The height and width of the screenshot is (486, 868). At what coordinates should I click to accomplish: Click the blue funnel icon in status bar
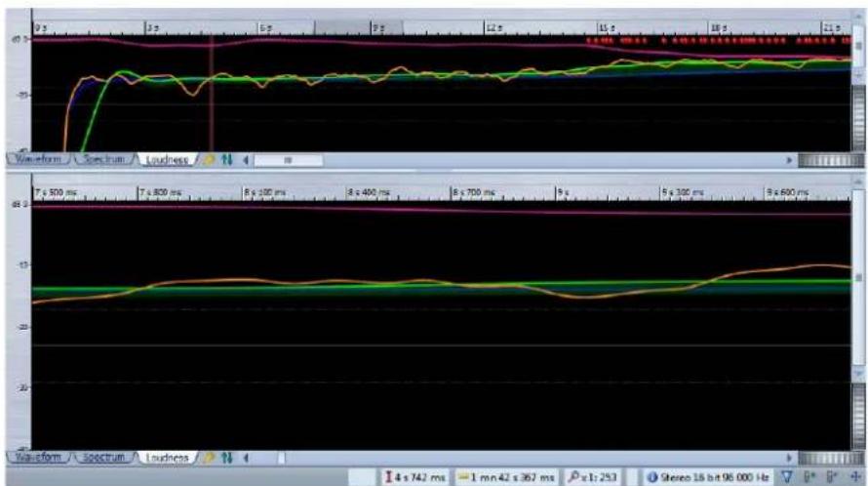[x=787, y=476]
